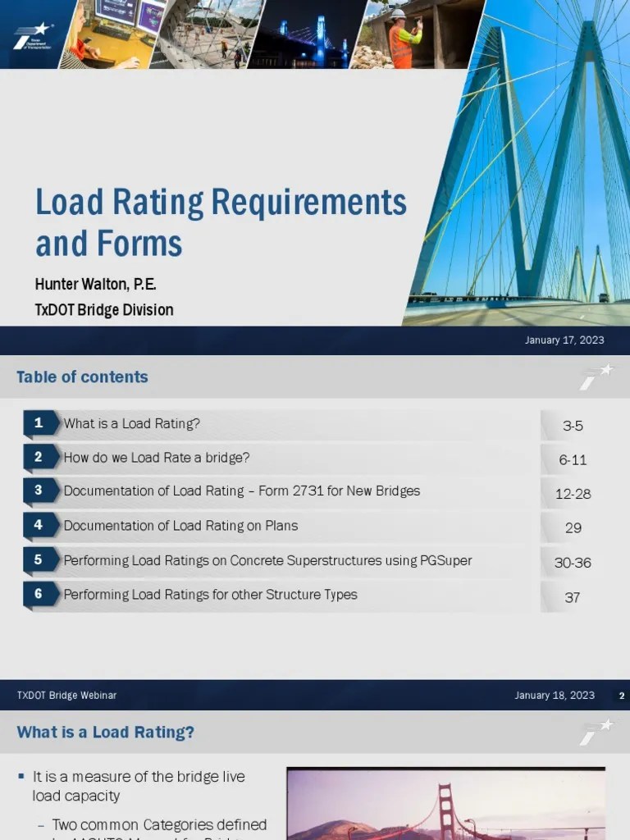Screen dimensions: 630x840
Task: Open 'Documentation of Load Rating on Plans' entry
Action: coord(180,526)
